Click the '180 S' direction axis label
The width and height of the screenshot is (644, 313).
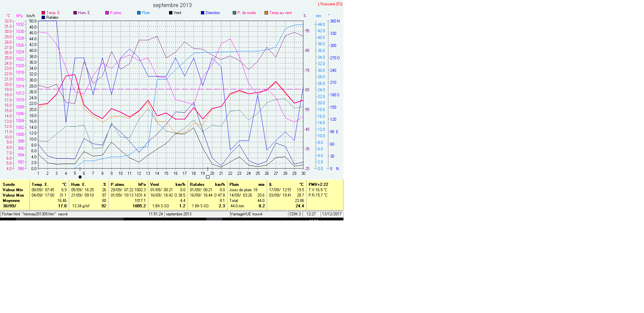pos(335,95)
